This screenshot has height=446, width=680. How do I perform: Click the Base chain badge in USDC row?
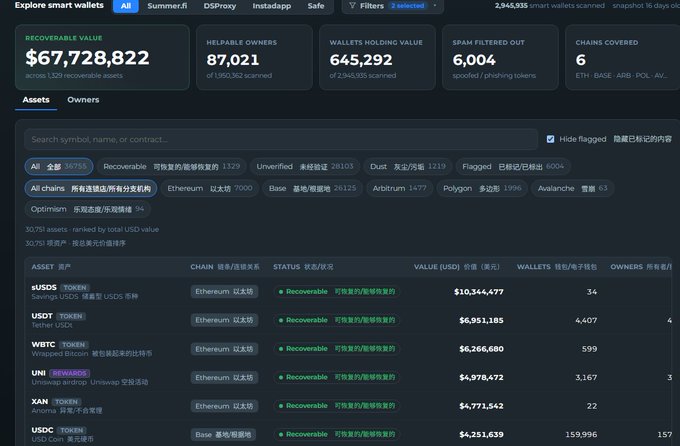click(x=223, y=434)
